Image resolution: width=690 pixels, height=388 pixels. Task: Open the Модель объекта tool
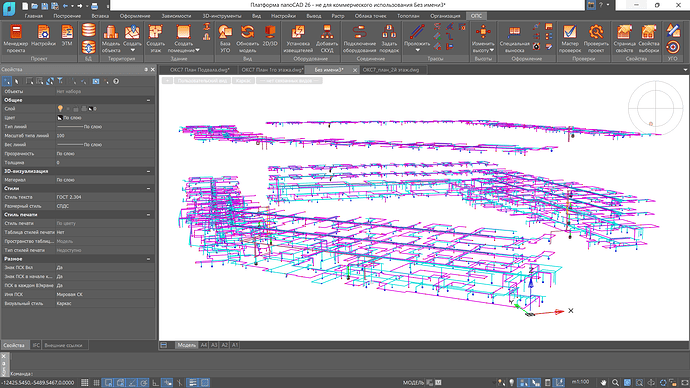coord(110,39)
